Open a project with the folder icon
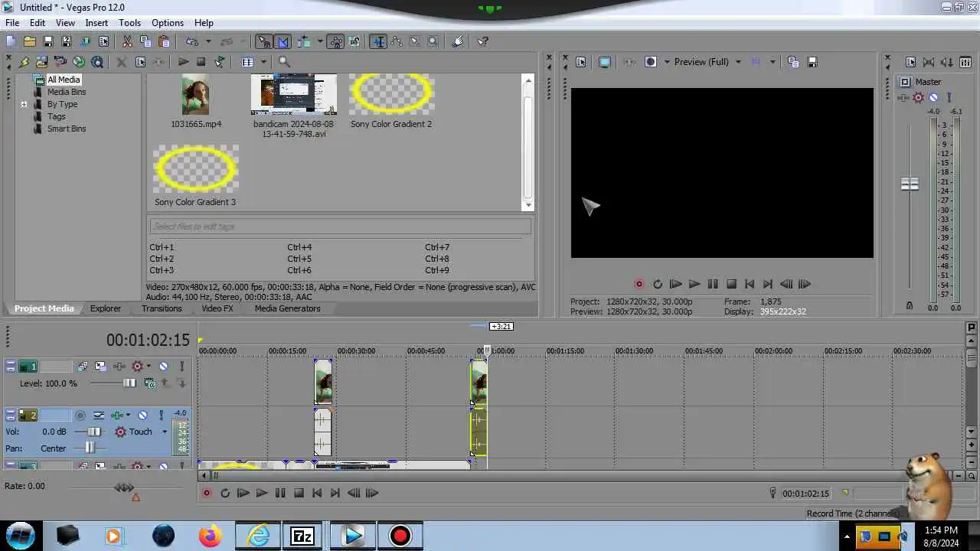The height and width of the screenshot is (551, 980). [x=30, y=41]
